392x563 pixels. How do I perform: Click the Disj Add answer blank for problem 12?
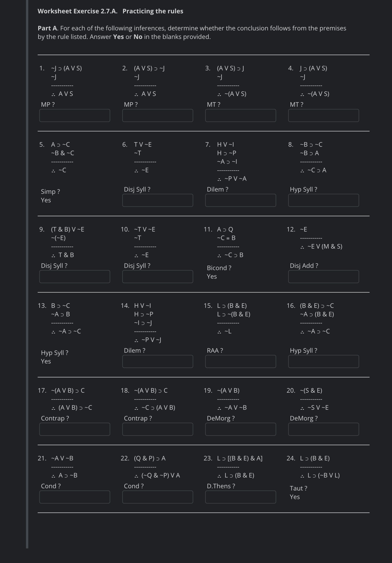coord(323,277)
